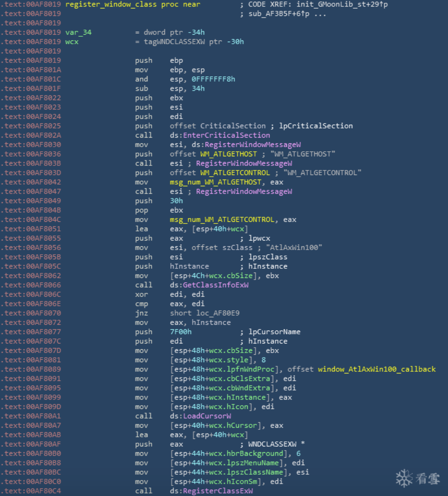Open the LoadCursorW call target
448x496 pixels.
(x=207, y=416)
